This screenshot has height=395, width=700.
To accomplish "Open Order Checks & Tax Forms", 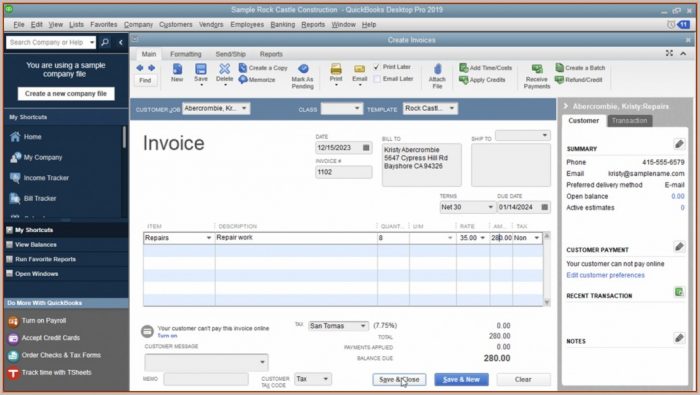I will (x=54, y=355).
